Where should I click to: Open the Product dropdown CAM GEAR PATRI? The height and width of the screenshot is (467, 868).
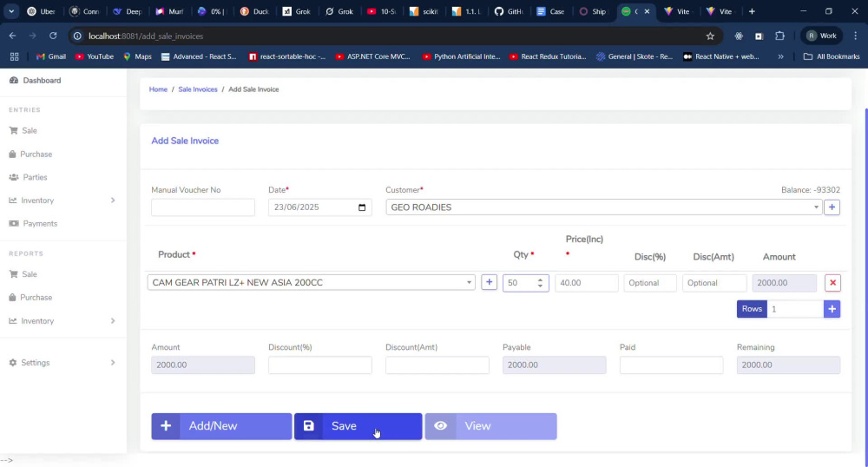click(311, 283)
